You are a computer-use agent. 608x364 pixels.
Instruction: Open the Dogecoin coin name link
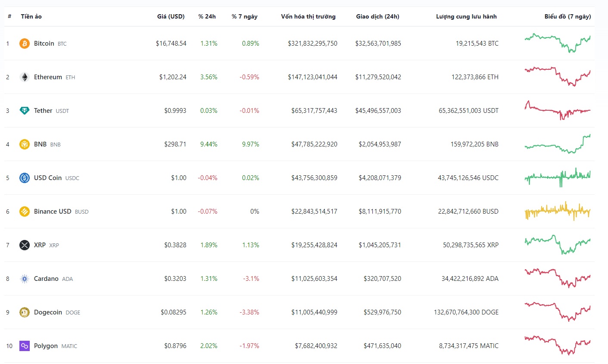click(48, 312)
